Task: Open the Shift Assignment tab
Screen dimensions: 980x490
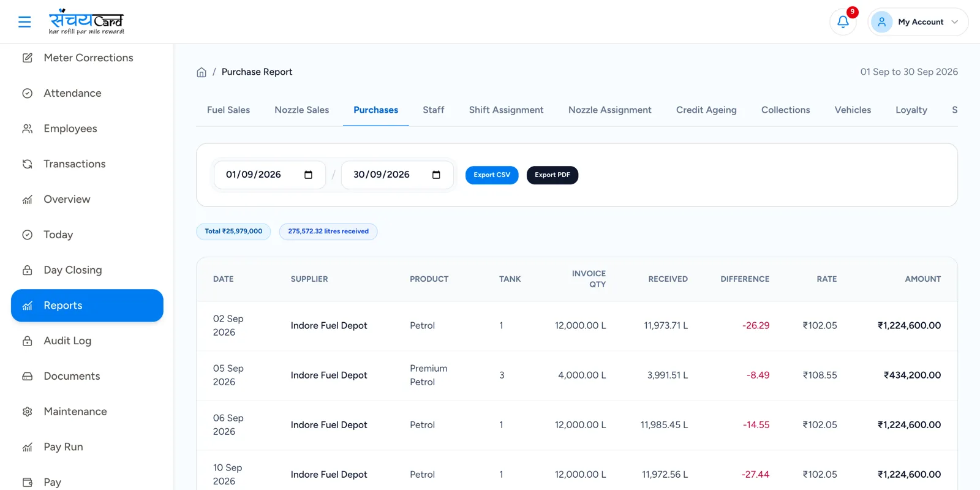Action: tap(507, 110)
